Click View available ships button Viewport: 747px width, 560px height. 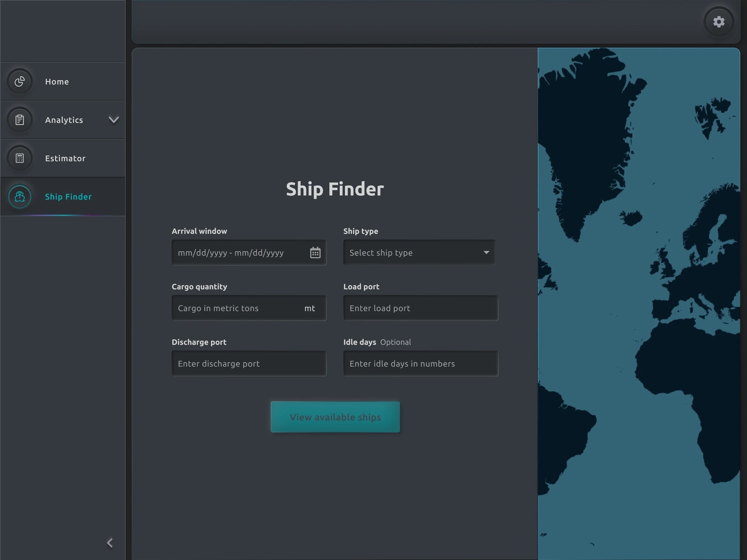[x=335, y=417]
